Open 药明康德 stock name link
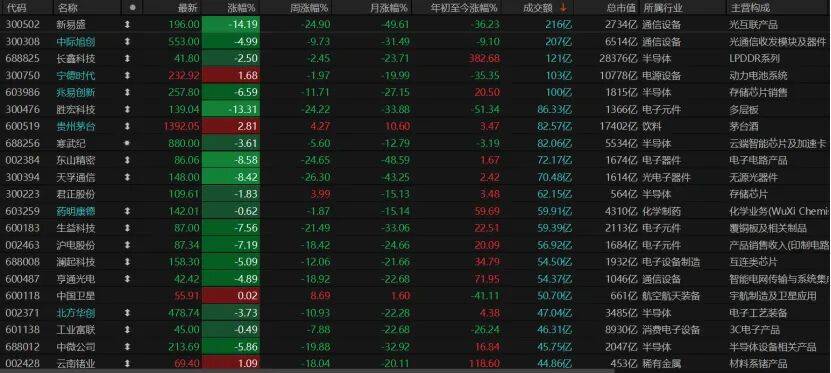The width and height of the screenshot is (831, 373). point(76,211)
